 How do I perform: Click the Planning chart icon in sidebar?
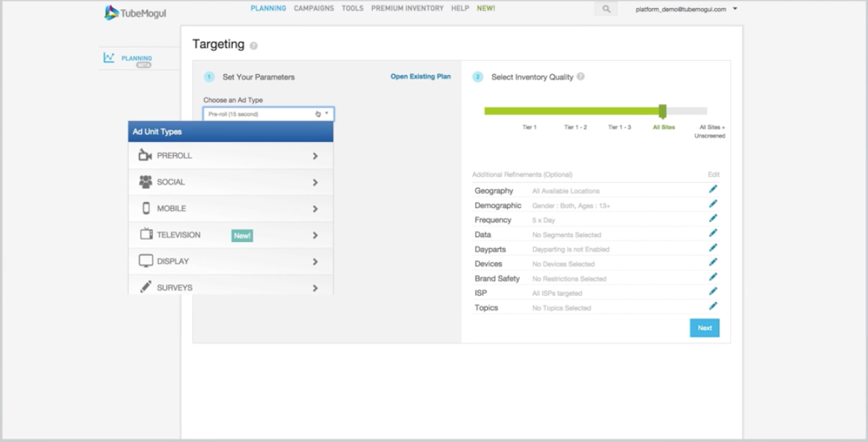click(108, 58)
